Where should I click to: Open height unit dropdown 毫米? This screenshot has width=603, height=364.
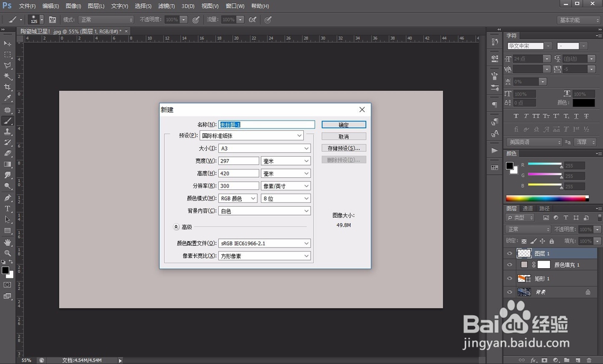click(286, 174)
